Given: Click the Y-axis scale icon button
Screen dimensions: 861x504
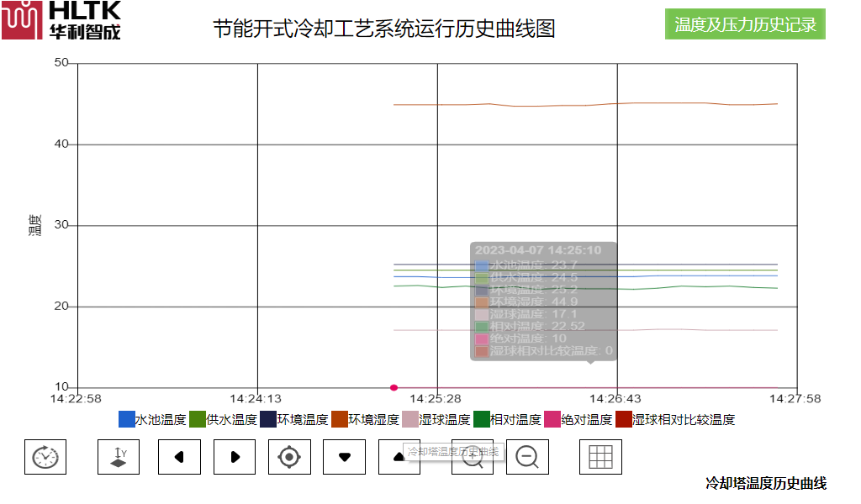Looking at the screenshot, I should pos(119,457).
